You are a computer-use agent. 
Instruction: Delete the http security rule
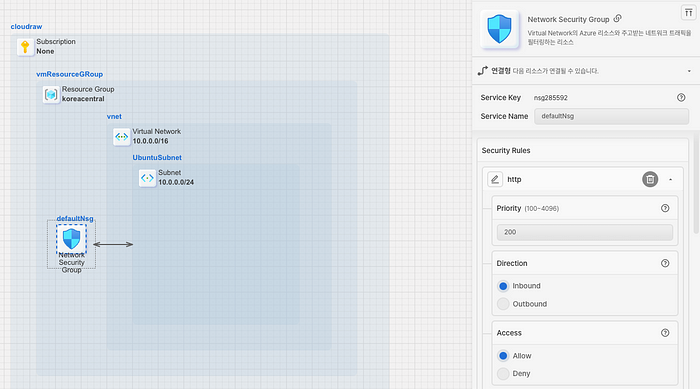[650, 180]
